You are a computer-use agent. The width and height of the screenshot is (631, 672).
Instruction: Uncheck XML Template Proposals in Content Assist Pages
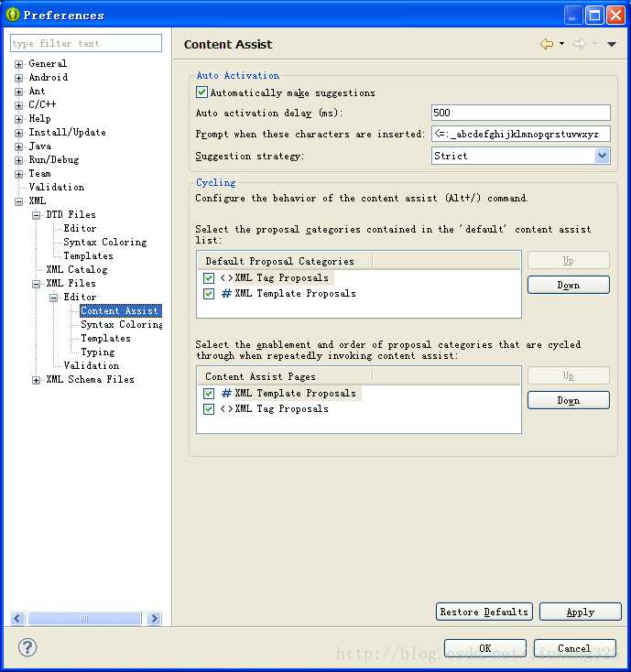coord(209,394)
